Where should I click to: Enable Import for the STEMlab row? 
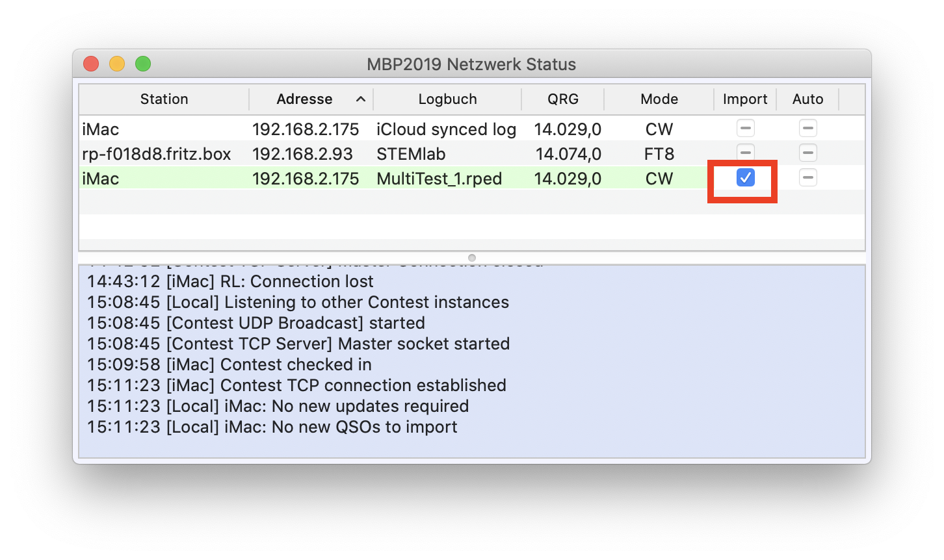coord(745,153)
